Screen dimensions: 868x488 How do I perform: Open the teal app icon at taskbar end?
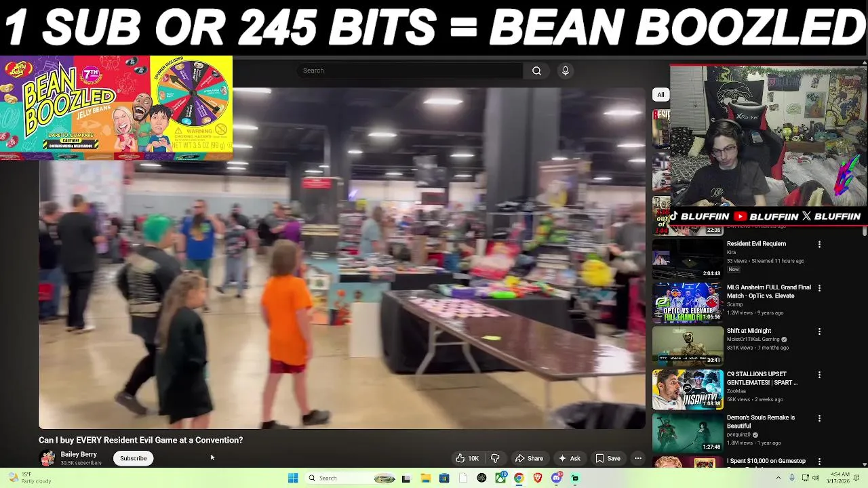[x=575, y=478]
